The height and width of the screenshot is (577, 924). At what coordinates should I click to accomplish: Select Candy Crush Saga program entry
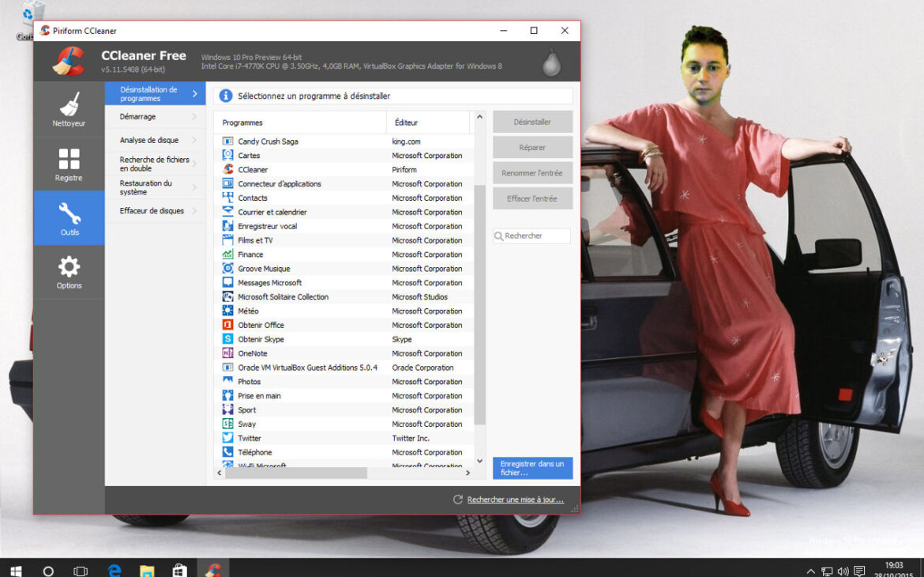pyautogui.click(x=268, y=141)
